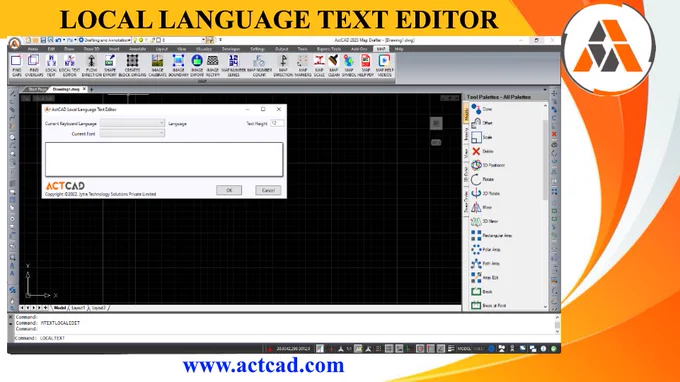Open the Image Calibrate tool
This screenshot has height=382, width=680.
coord(157,66)
